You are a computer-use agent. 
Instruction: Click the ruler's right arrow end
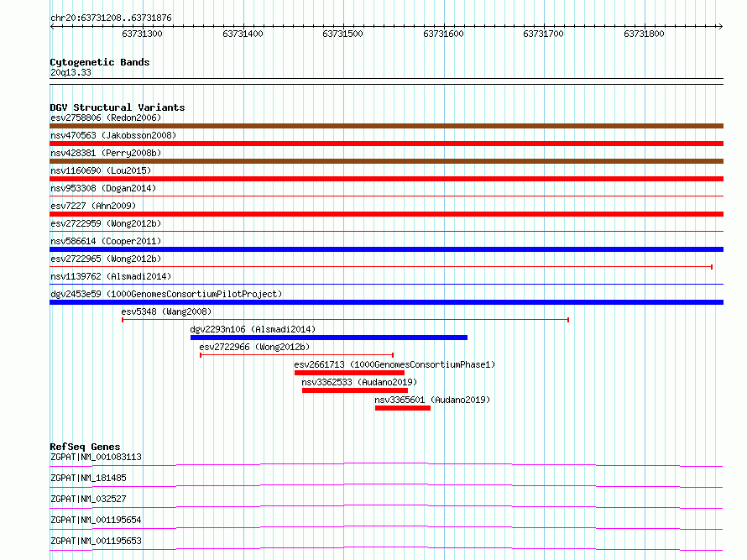pos(721,26)
